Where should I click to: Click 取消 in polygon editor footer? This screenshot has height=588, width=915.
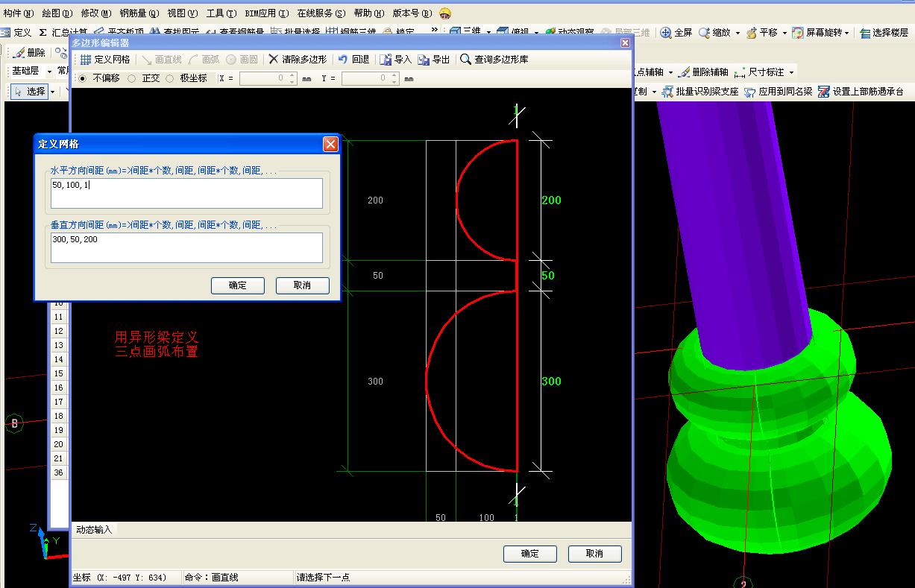click(x=594, y=554)
